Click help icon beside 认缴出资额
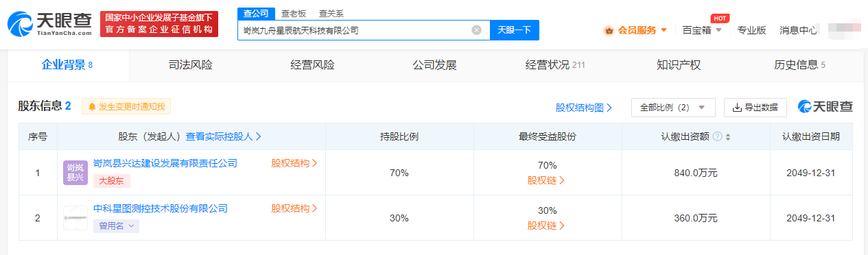The height and width of the screenshot is (255, 868). click(x=717, y=136)
